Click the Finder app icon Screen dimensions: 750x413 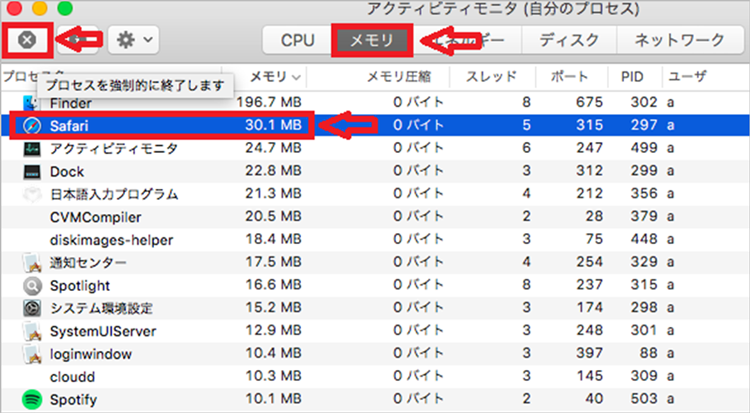31,102
